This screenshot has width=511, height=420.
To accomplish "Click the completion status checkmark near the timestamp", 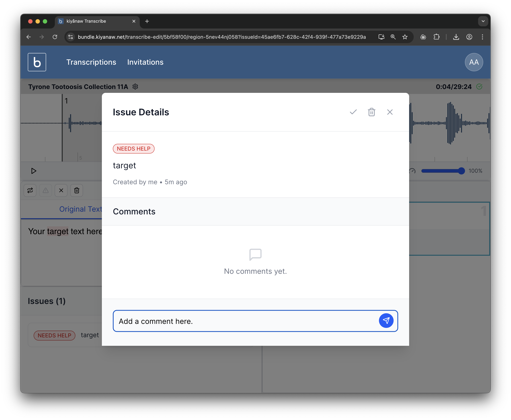I will pos(480,87).
